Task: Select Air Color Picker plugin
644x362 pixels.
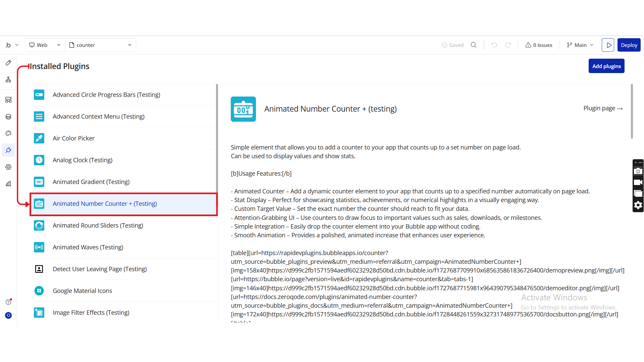Action: pyautogui.click(x=73, y=138)
